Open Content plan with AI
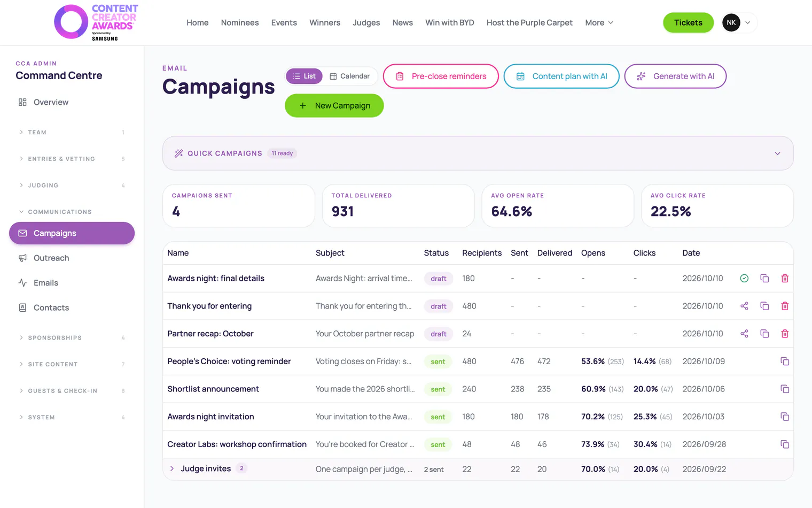The width and height of the screenshot is (812, 508). click(561, 76)
